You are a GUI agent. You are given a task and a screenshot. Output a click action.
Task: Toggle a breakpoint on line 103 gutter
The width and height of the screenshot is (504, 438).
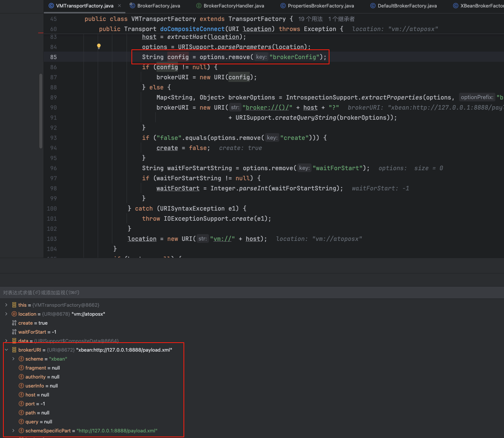[52, 239]
